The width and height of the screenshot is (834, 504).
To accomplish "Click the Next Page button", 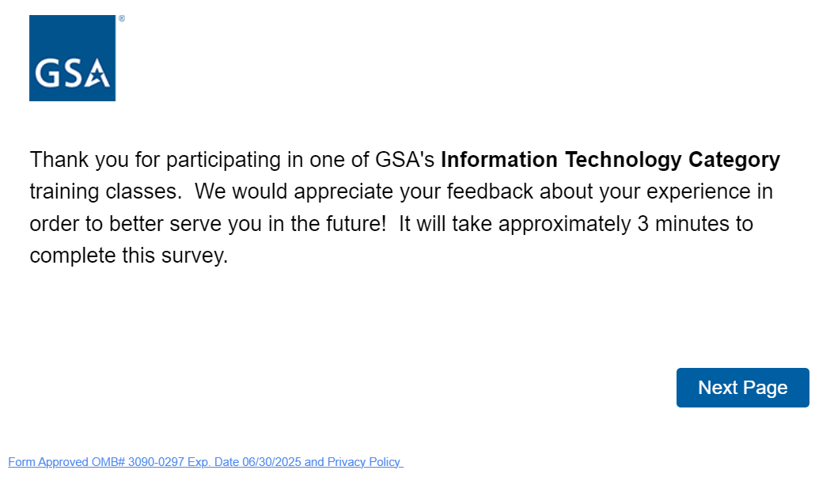I will click(x=742, y=388).
